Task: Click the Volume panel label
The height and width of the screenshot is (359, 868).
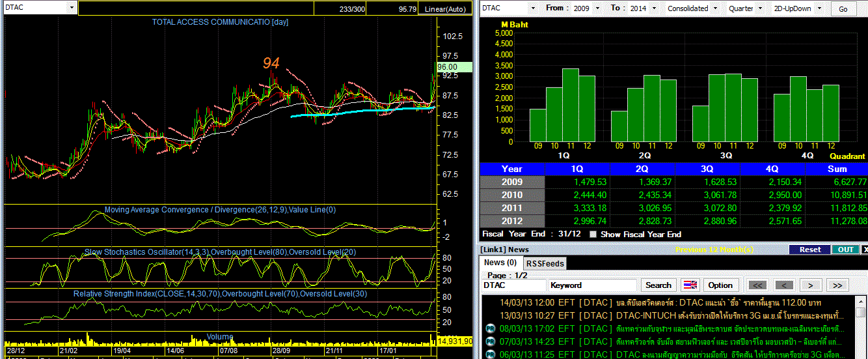Action: pos(220,337)
